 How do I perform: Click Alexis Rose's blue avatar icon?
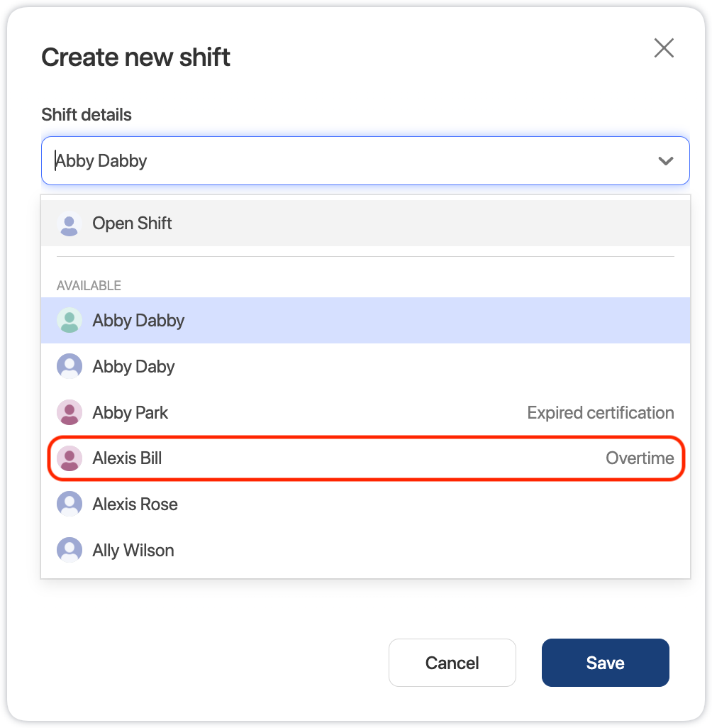pyautogui.click(x=69, y=504)
